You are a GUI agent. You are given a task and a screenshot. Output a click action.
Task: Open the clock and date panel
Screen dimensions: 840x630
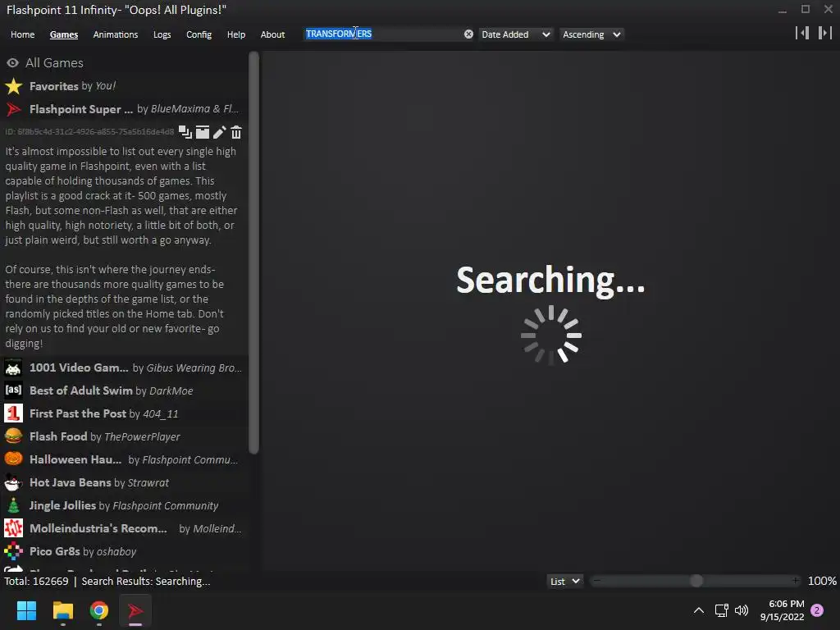(x=782, y=610)
